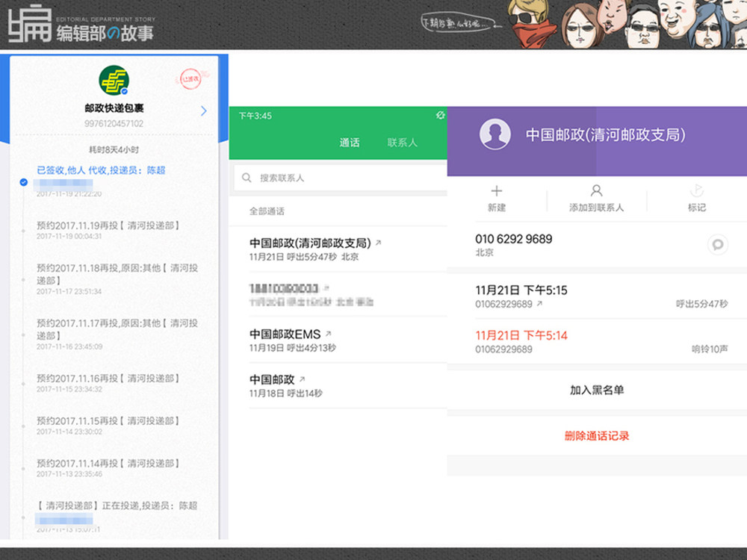Click outgoing arrow beside 中国邮政EMS
The width and height of the screenshot is (747, 560).
tap(328, 334)
